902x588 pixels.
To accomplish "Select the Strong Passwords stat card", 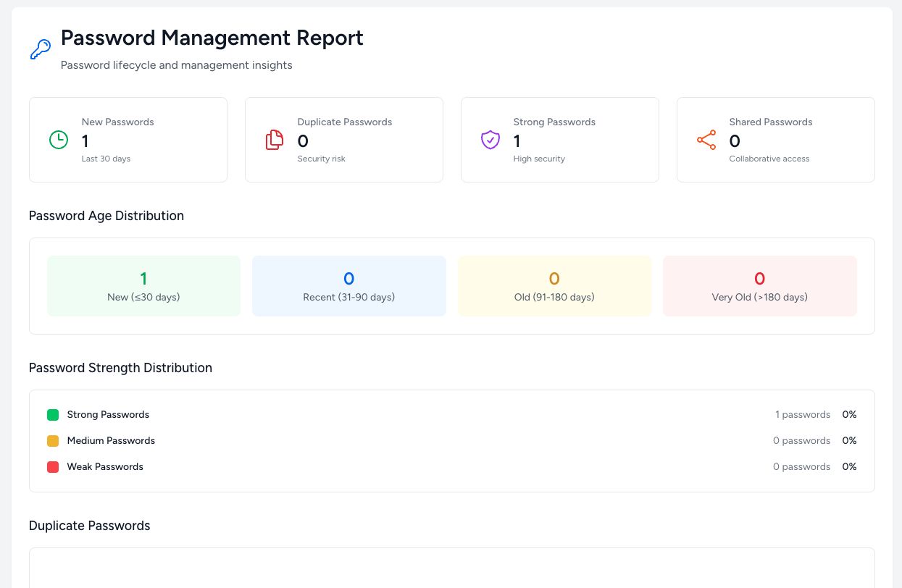I will pos(560,140).
